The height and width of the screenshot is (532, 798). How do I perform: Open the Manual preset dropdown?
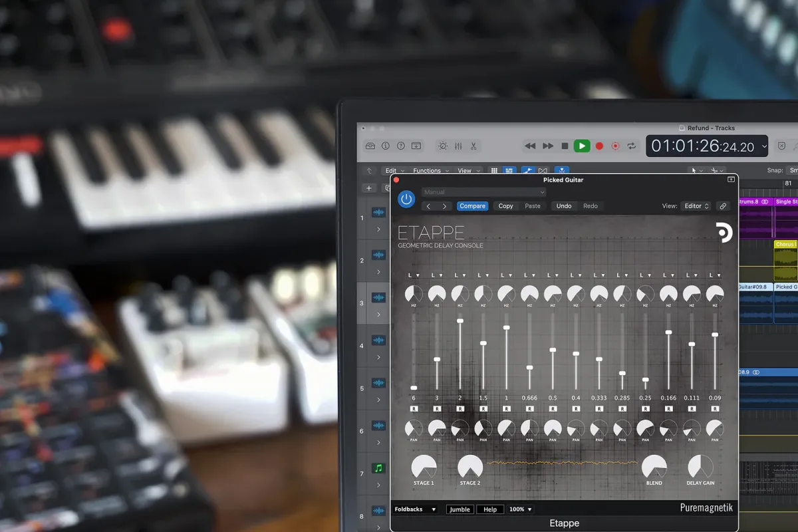[x=484, y=192]
